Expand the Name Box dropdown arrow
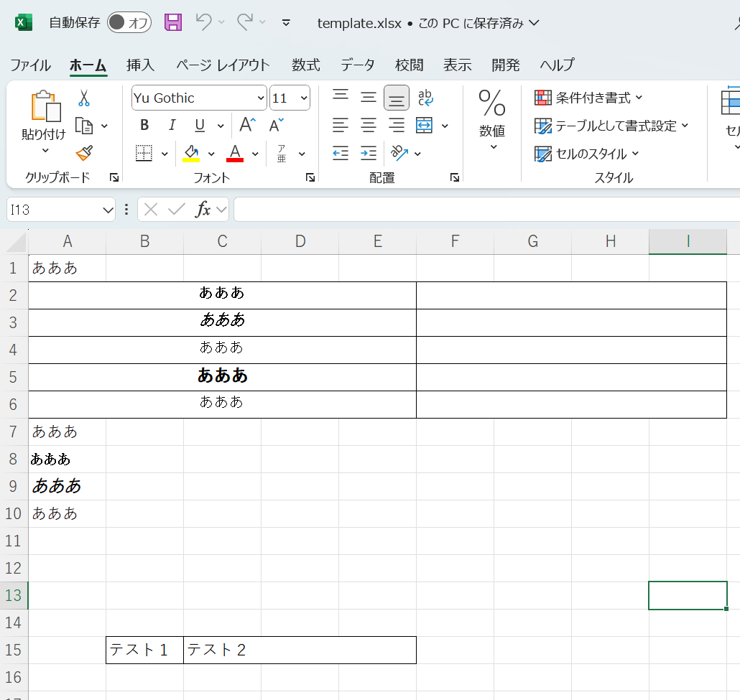 [x=108, y=210]
